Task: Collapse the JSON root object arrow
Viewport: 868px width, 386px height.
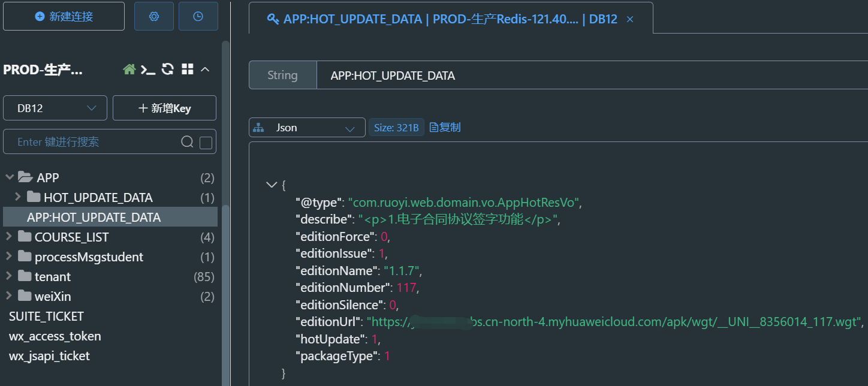Action: pyautogui.click(x=270, y=185)
